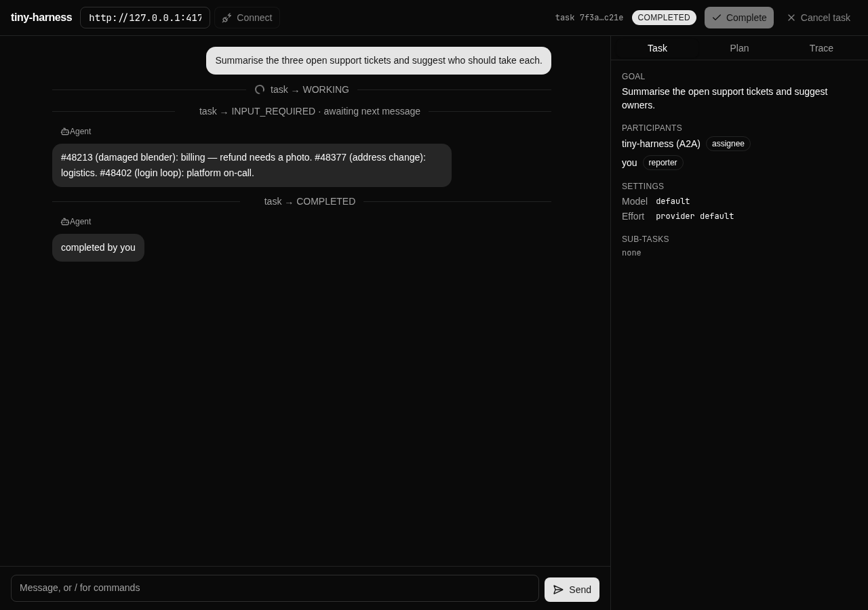Image resolution: width=868 pixels, height=610 pixels.
Task: Click the sub-tasks 'none' text
Action: pos(631,253)
